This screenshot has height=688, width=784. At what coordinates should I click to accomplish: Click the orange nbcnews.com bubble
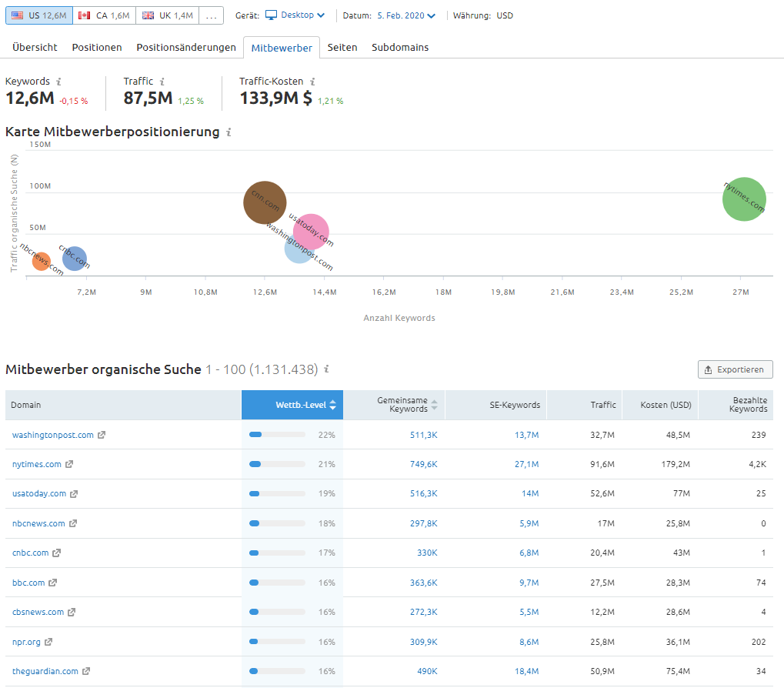41,261
